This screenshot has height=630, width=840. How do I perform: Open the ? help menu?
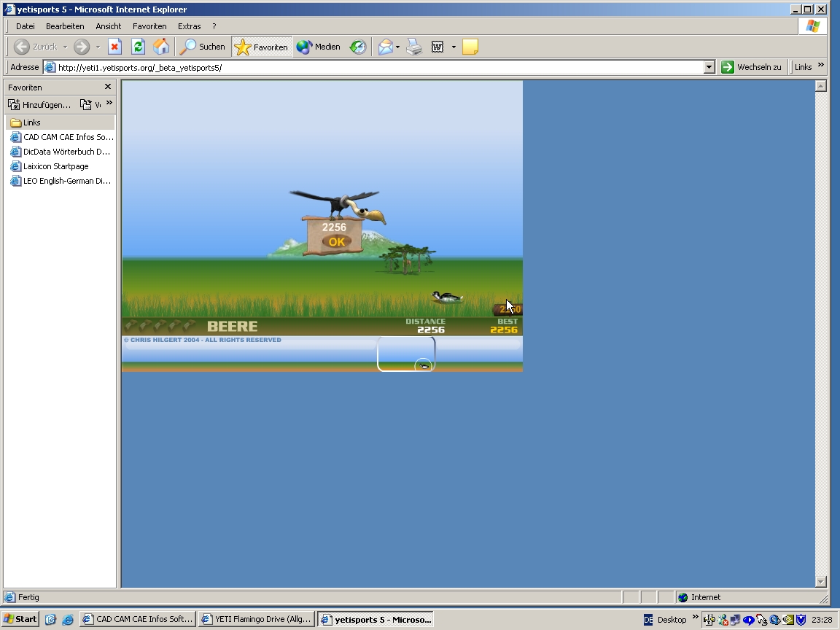pos(214,26)
